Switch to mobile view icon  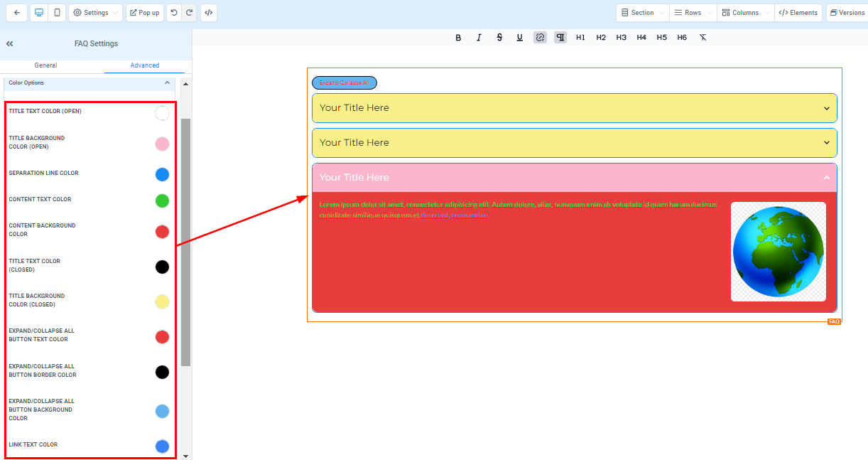pyautogui.click(x=57, y=13)
